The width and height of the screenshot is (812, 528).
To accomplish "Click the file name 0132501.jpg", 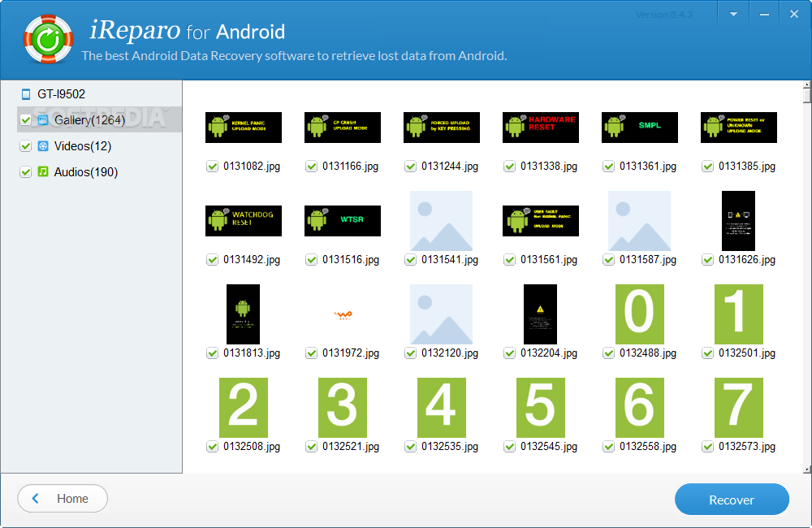I will coord(747,353).
